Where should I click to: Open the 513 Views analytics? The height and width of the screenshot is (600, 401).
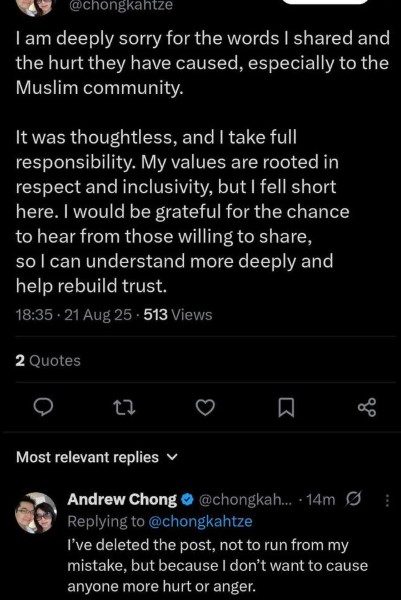(x=178, y=315)
